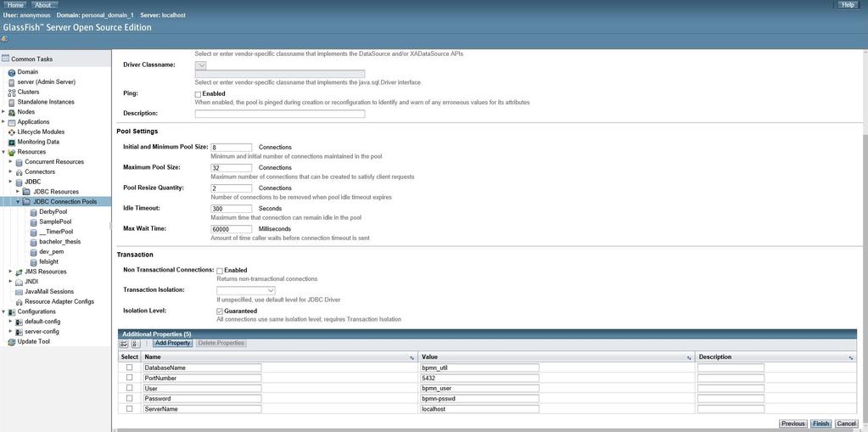This screenshot has height=432, width=868.
Task: Click the Update Tool icon
Action: click(12, 342)
